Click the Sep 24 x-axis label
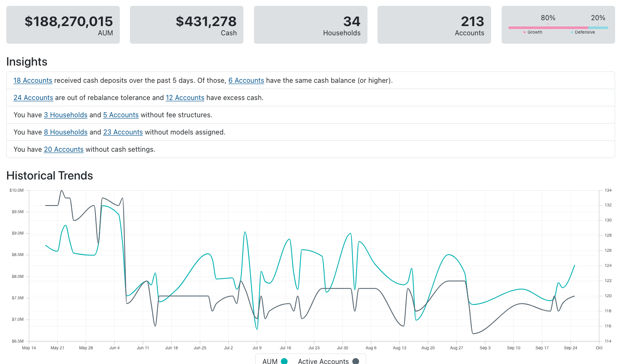The image size is (621, 364). point(571,348)
